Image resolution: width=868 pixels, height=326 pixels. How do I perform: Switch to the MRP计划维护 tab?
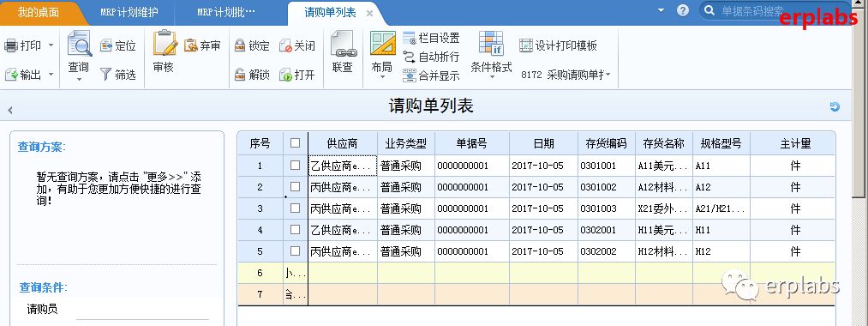click(x=129, y=12)
